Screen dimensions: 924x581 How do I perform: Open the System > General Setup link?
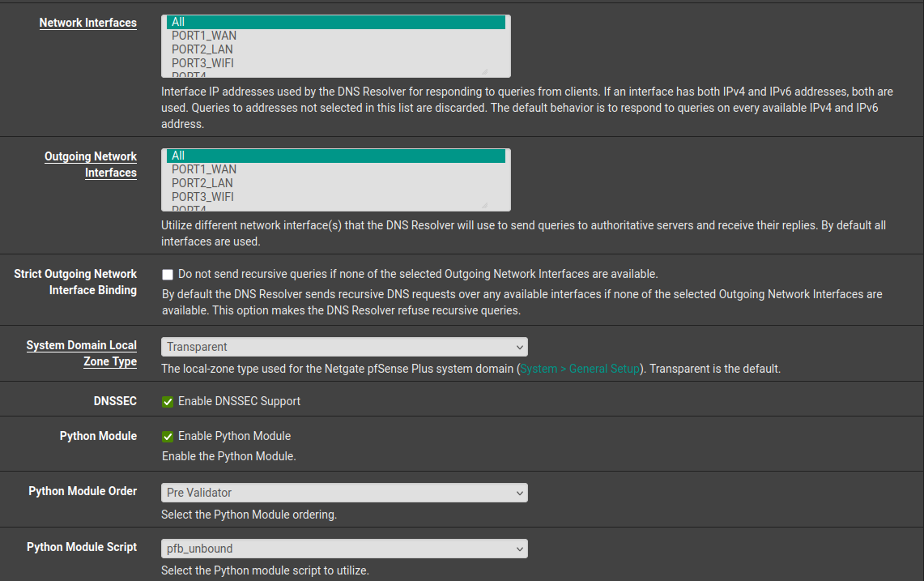click(580, 369)
